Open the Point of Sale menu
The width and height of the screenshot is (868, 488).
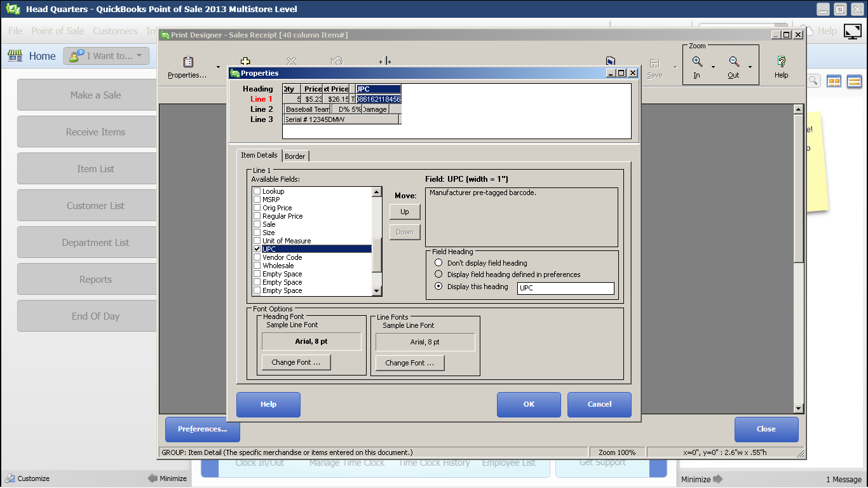[58, 30]
